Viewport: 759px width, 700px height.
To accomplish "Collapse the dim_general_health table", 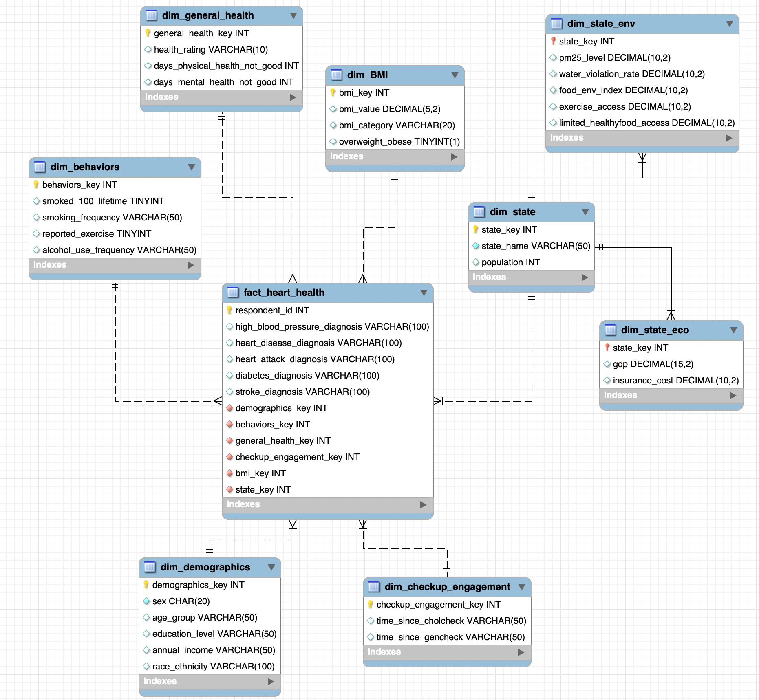I will (293, 15).
